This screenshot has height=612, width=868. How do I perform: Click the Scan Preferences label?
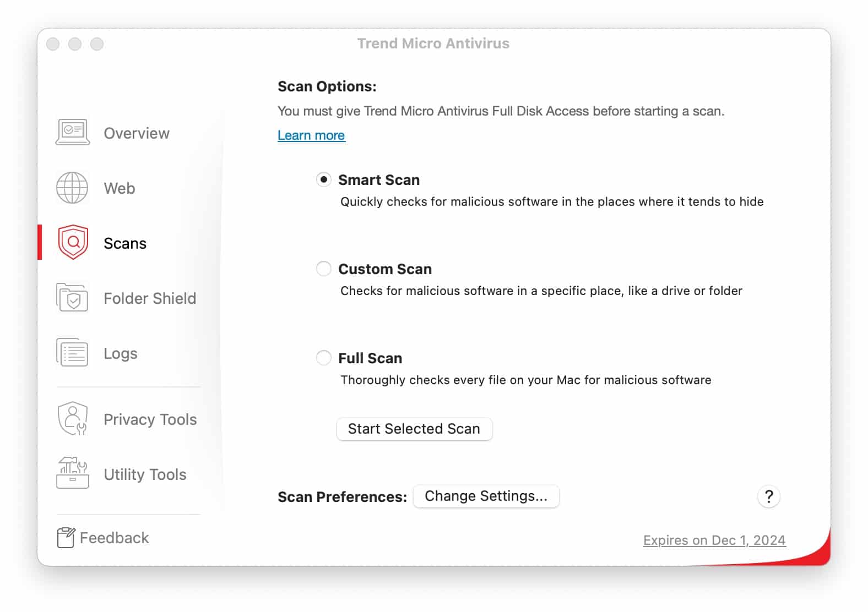point(342,497)
